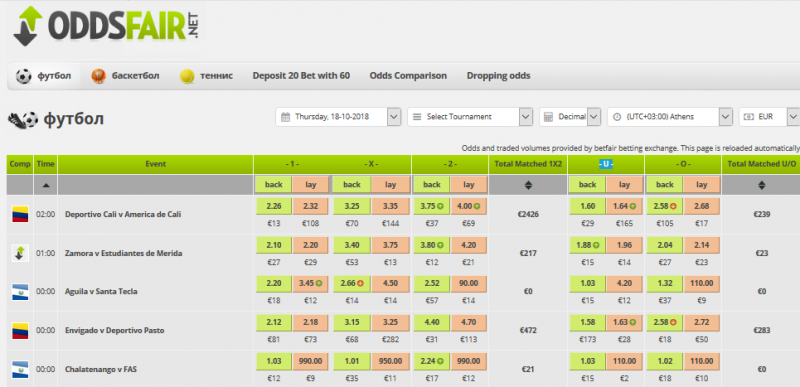The height and width of the screenshot is (387, 800).
Task: Click Deposit 20 Bet with 60 link
Action: pyautogui.click(x=301, y=76)
